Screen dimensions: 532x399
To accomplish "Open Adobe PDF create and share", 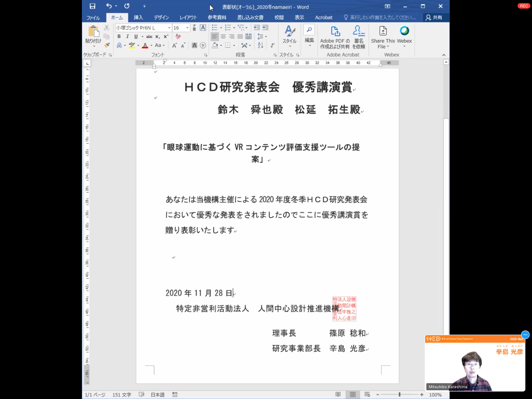I will click(x=335, y=37).
